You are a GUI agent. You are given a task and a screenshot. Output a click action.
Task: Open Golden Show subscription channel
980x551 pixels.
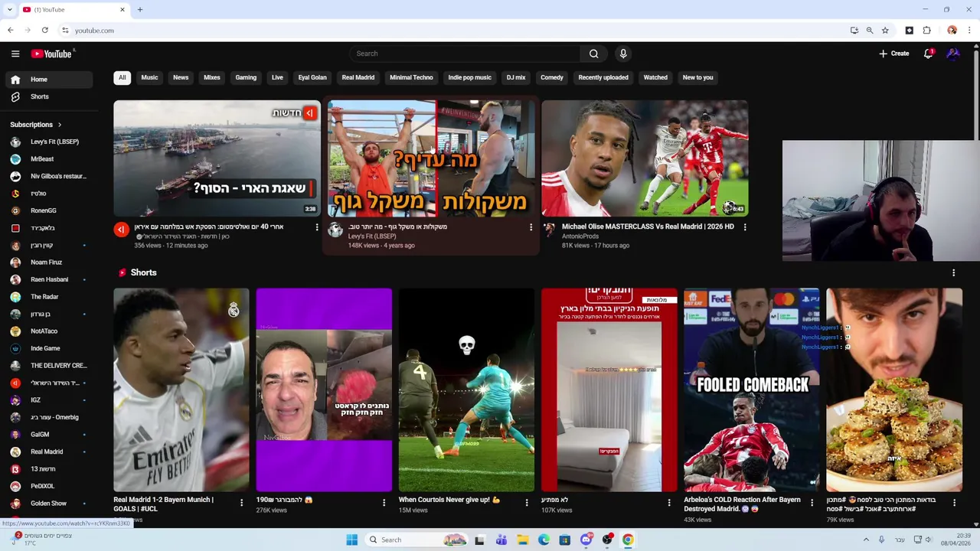click(49, 504)
